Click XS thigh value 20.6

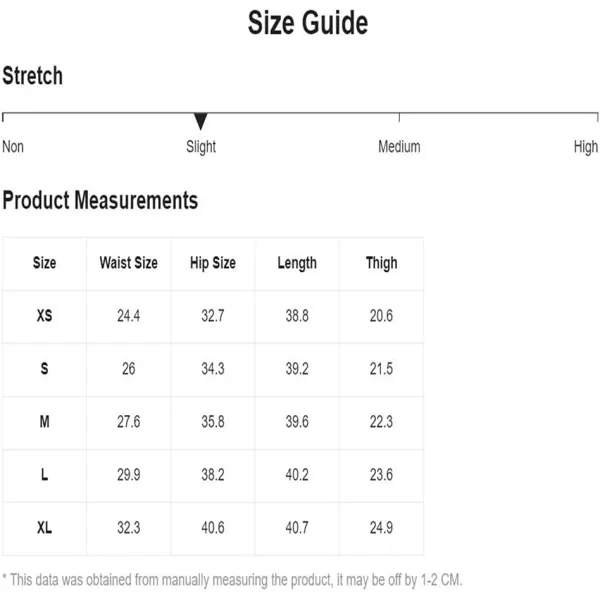click(x=381, y=316)
